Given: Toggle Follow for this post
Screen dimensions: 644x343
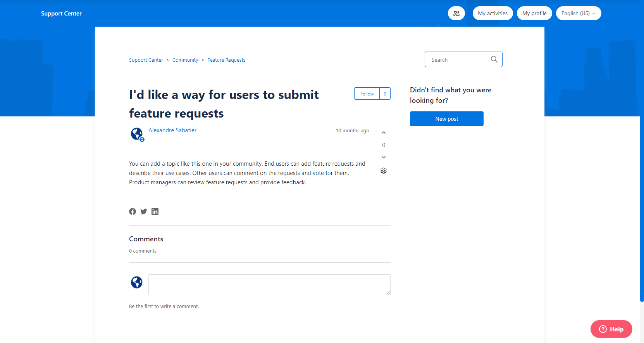Looking at the screenshot, I should 367,94.
